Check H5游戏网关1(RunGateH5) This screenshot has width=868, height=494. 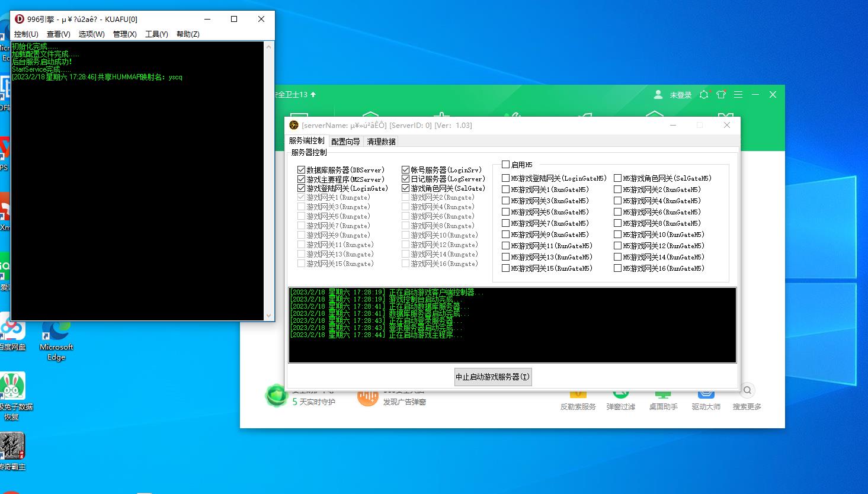(505, 190)
